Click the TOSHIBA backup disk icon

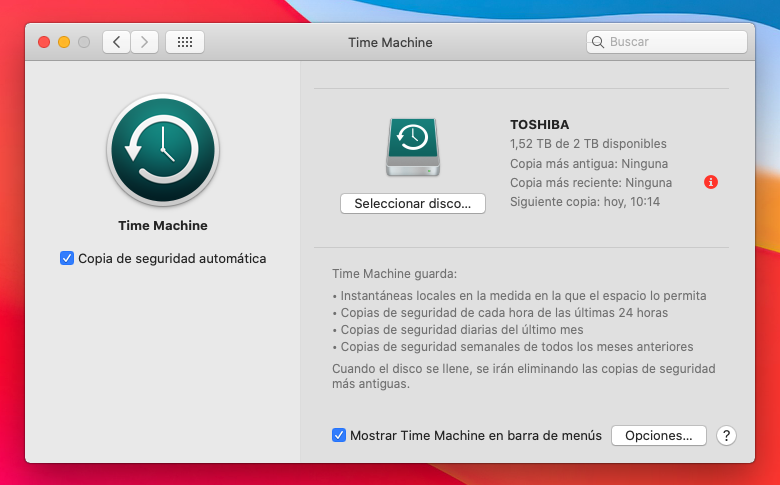tap(412, 148)
